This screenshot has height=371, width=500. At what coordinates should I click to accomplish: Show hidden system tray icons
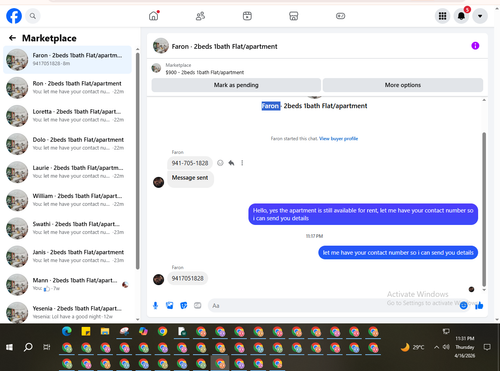point(436,347)
